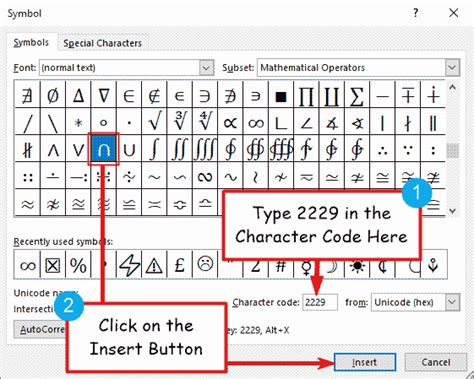The image size is (474, 379).
Task: Select the logical and ∧ symbol
Action: (x=53, y=149)
